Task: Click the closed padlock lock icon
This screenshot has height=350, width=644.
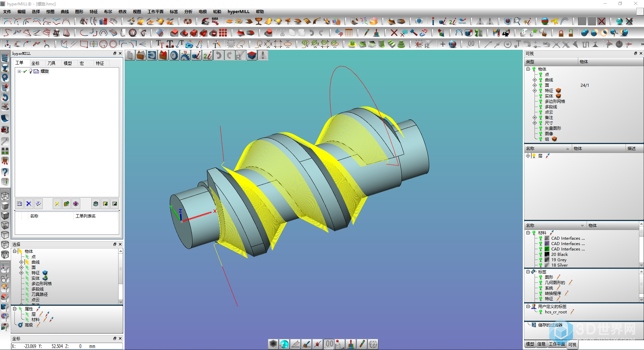Action: 561,33
